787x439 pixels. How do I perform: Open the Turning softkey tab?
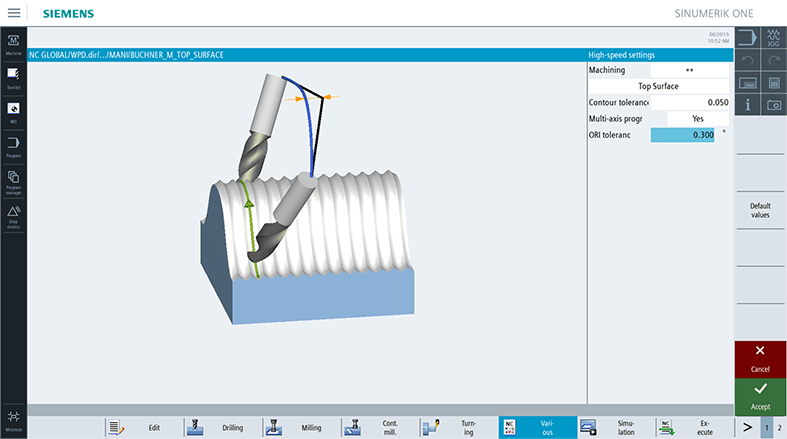click(457, 427)
